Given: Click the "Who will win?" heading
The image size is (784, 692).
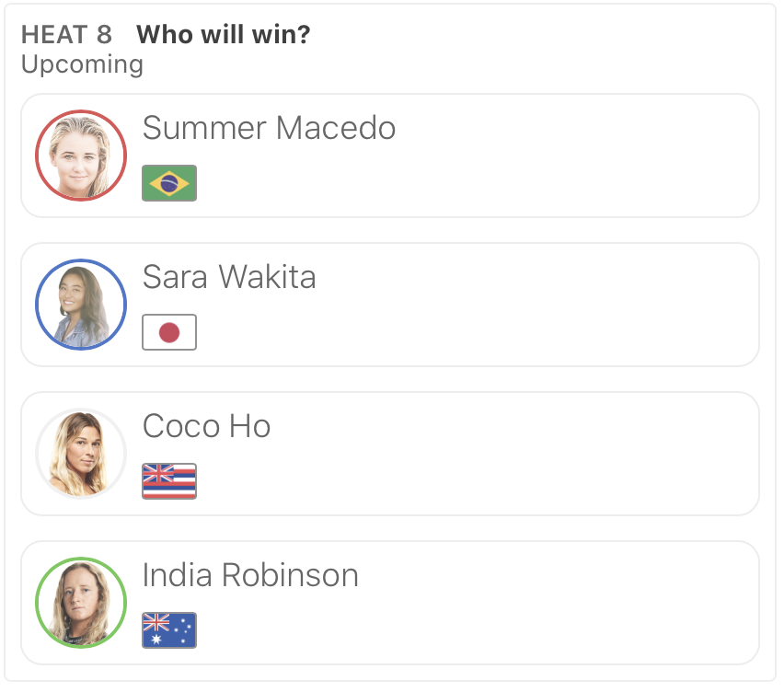Looking at the screenshot, I should [224, 35].
